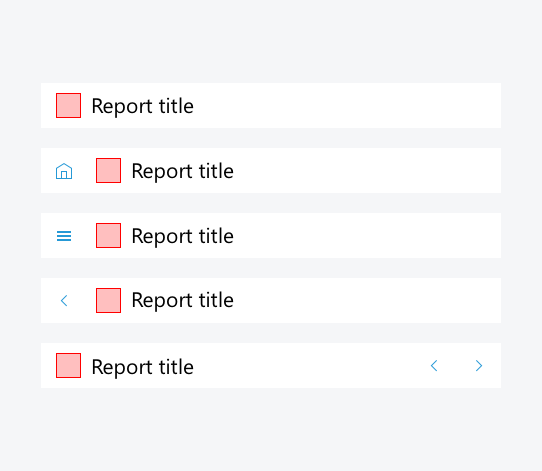The width and height of the screenshot is (542, 471).
Task: Click empty white space in the back chevron header
Action: pos(366,300)
